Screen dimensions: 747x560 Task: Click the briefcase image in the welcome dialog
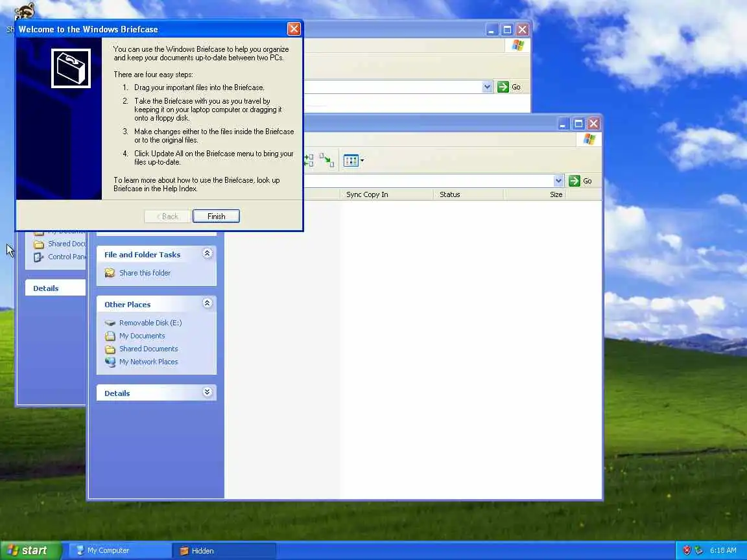coord(71,68)
